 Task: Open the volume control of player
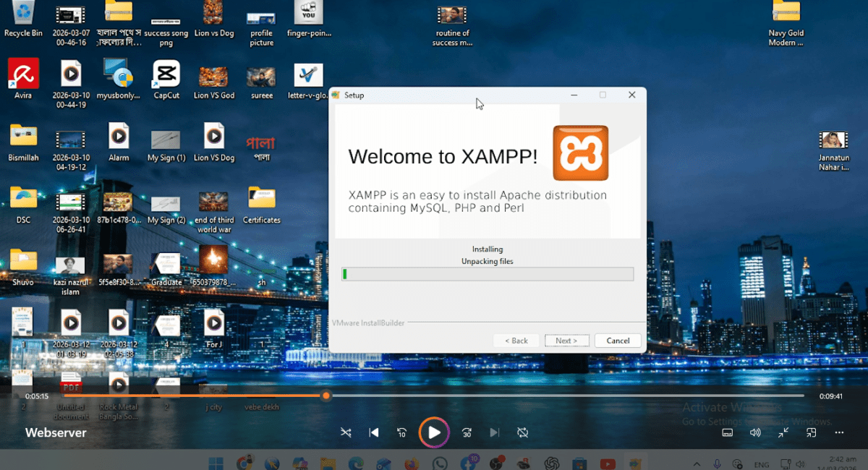coord(755,432)
